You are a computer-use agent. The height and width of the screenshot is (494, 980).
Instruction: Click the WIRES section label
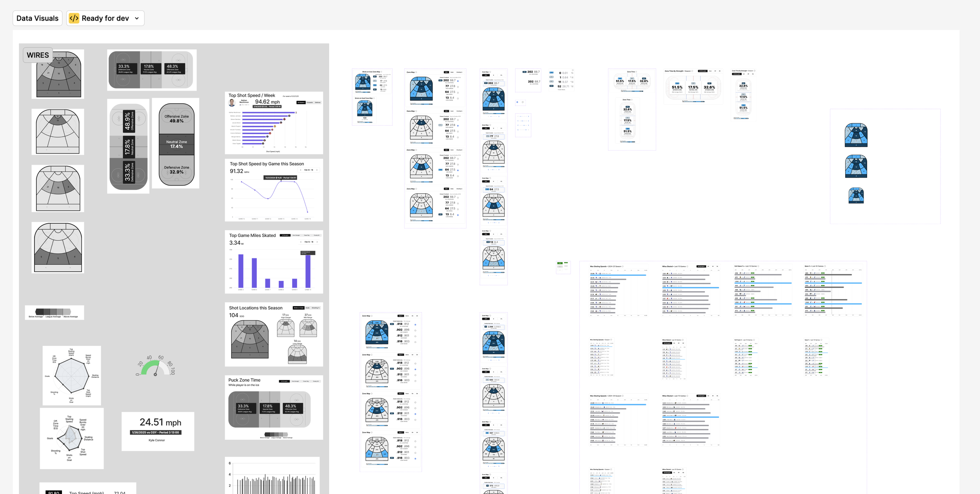(38, 55)
